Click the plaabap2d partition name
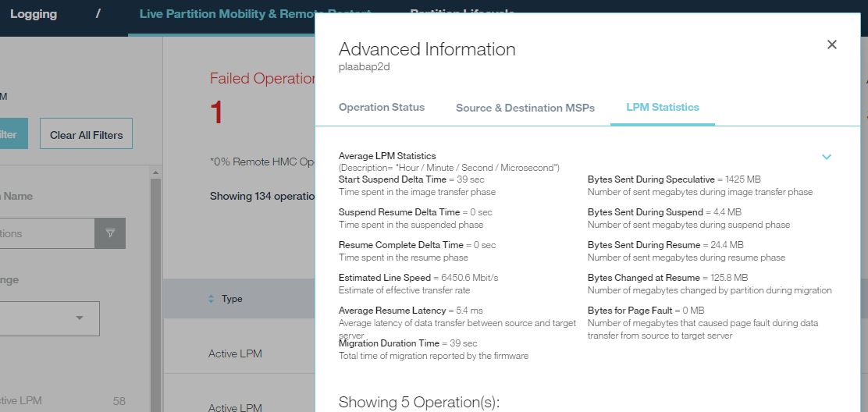This screenshot has height=412, width=868. (x=365, y=67)
